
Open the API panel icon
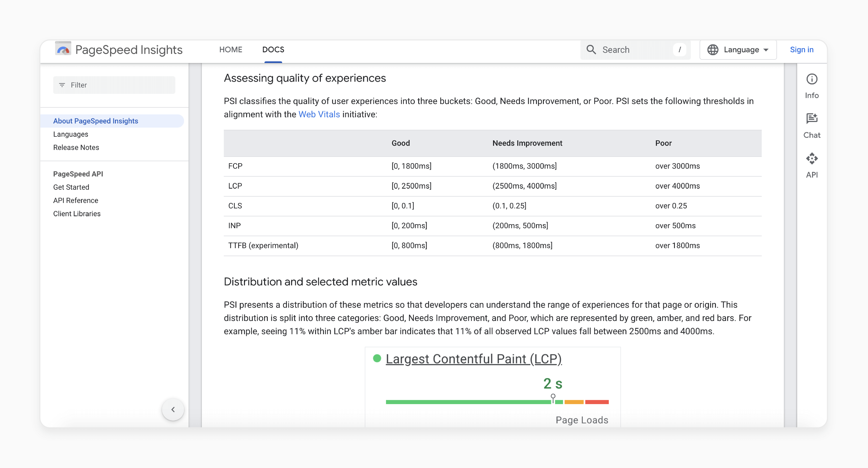pyautogui.click(x=812, y=159)
